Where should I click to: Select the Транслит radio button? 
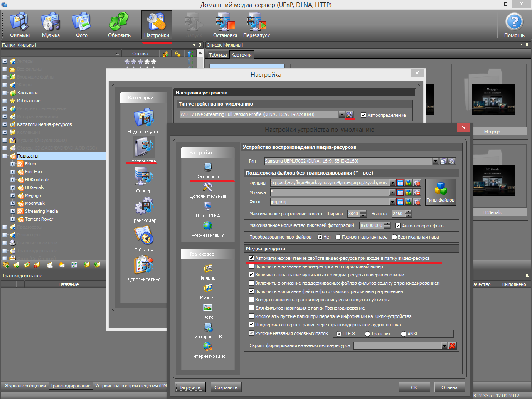(367, 334)
